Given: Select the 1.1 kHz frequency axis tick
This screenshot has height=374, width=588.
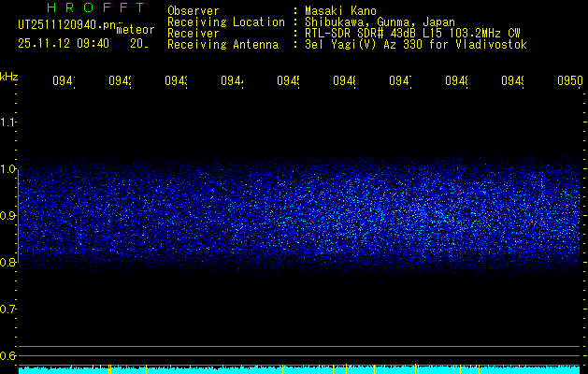Looking at the screenshot, I should (8, 122).
